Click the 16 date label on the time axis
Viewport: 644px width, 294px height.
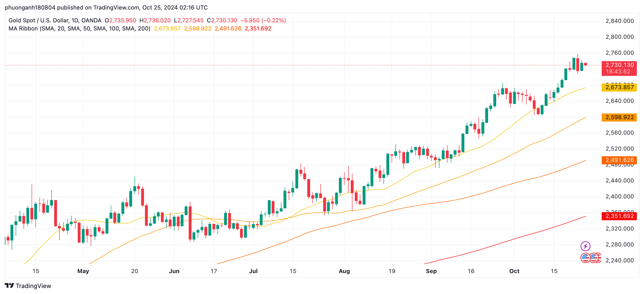471,271
